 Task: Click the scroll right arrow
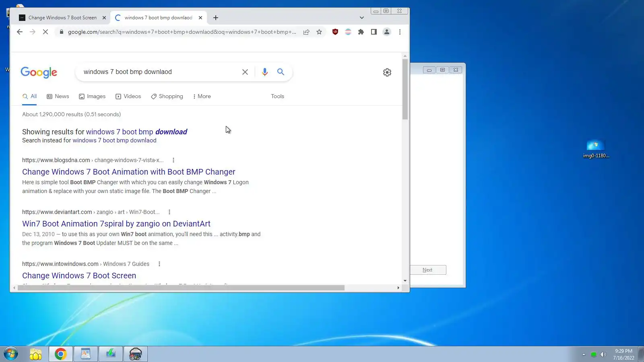(398, 288)
